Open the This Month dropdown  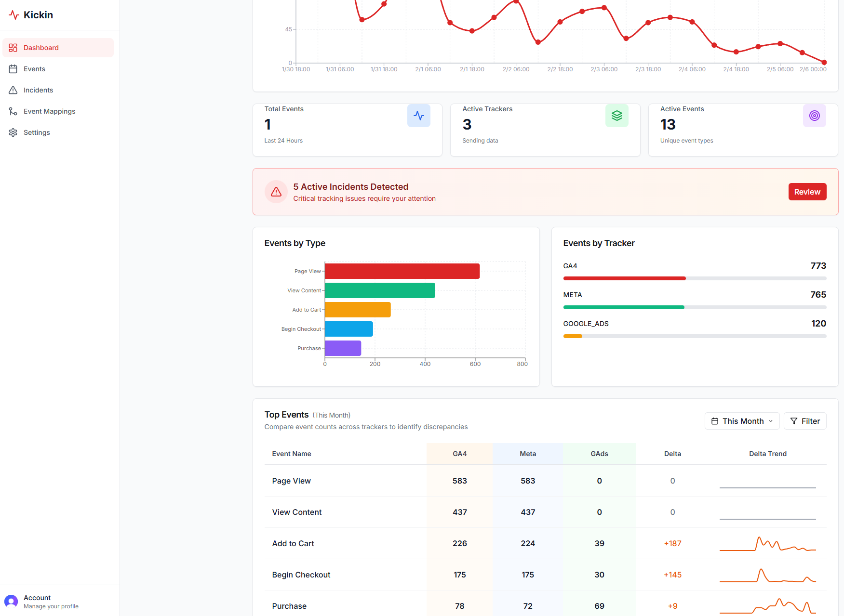[x=742, y=420]
